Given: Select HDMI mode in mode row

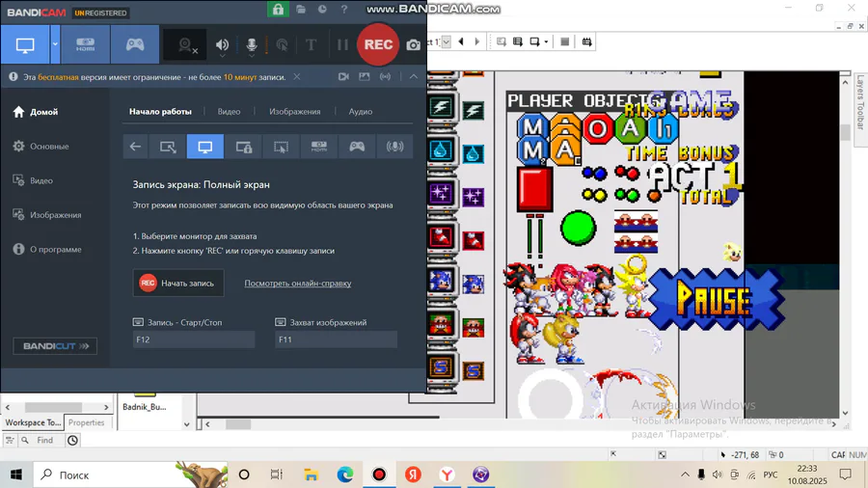Looking at the screenshot, I should (x=319, y=147).
